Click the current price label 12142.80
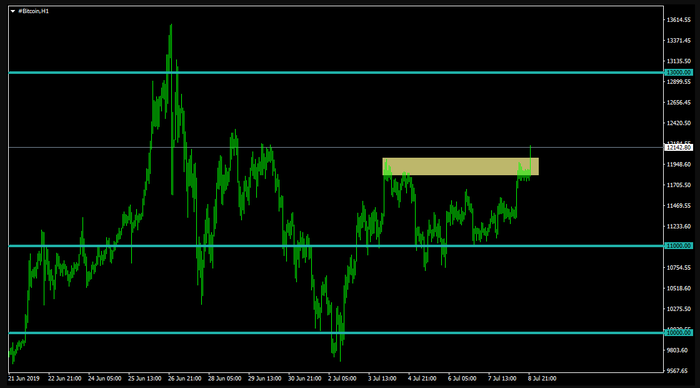Screen dimensions: 700x388 click(679, 147)
